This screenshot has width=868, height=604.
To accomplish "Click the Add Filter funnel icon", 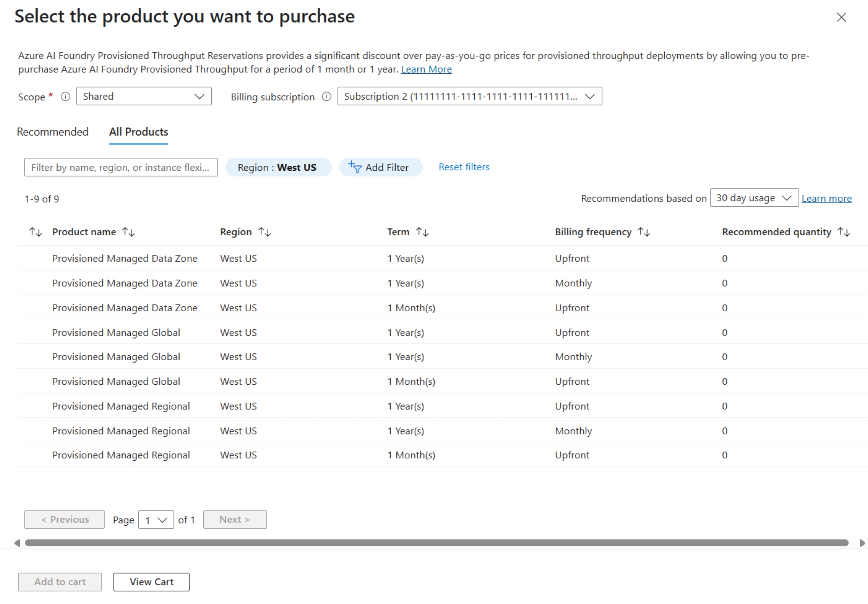I will 355,167.
